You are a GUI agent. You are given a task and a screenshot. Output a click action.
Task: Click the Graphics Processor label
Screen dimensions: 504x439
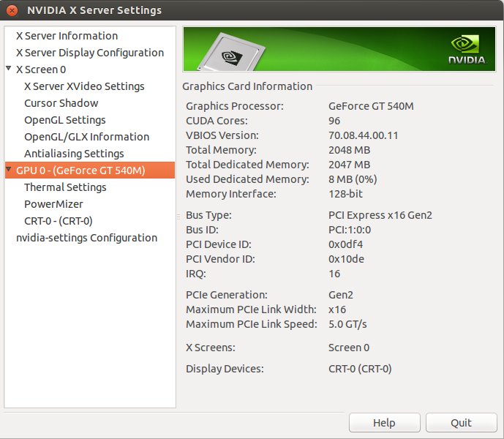(235, 106)
